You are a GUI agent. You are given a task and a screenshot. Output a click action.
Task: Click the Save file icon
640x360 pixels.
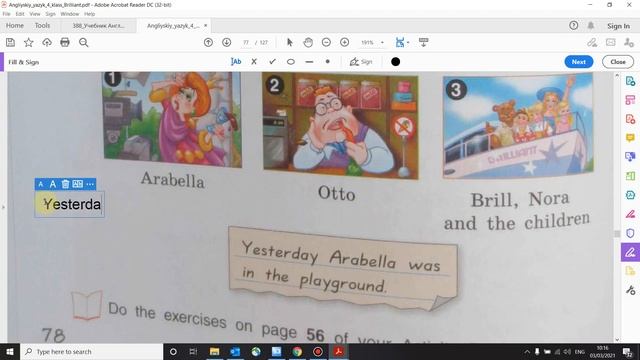pos(10,42)
